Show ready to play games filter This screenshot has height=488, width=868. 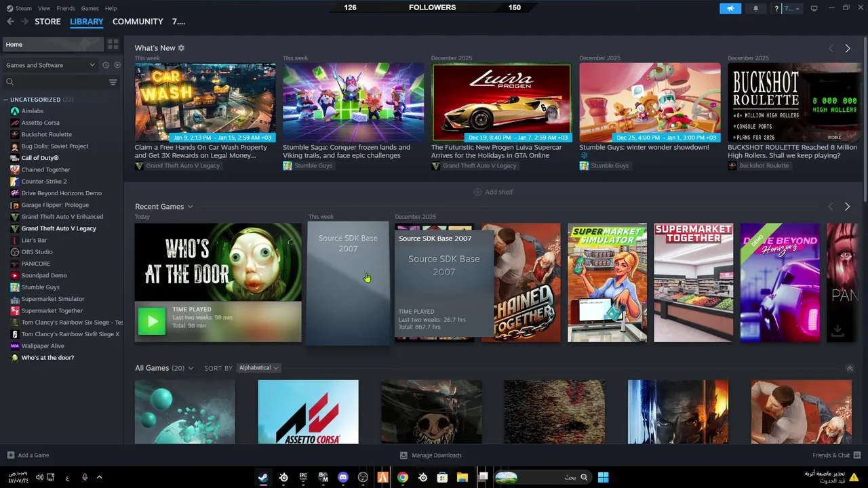click(x=117, y=65)
